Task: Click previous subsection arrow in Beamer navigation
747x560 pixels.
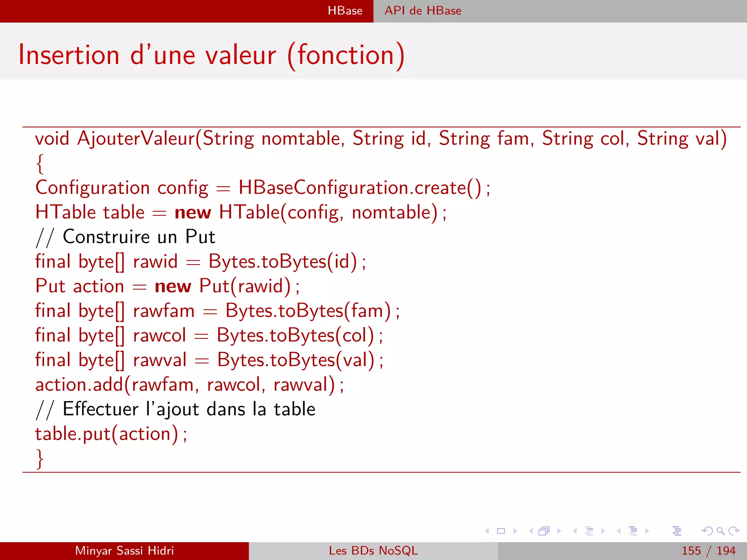Action: click(x=575, y=531)
